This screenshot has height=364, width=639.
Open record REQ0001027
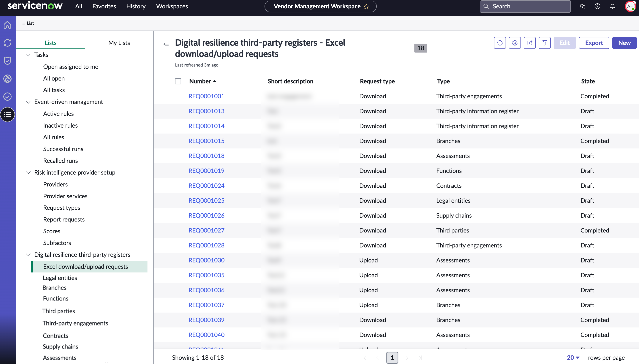click(206, 230)
